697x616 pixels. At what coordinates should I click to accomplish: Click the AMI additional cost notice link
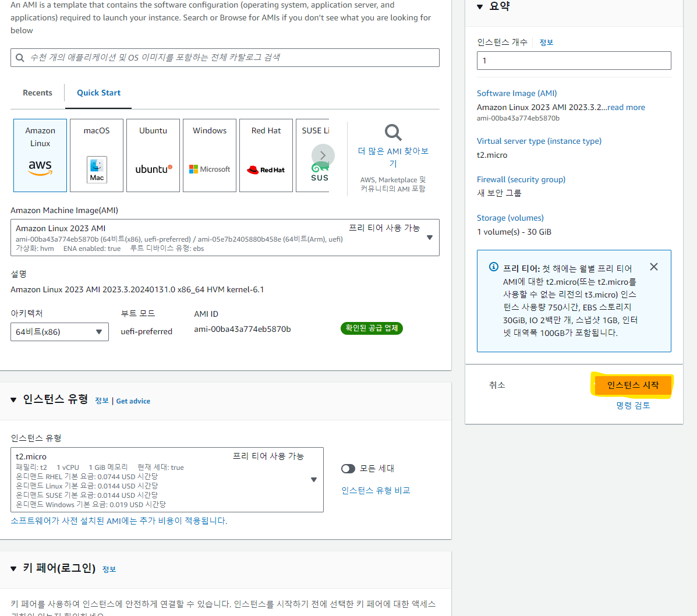point(119,521)
